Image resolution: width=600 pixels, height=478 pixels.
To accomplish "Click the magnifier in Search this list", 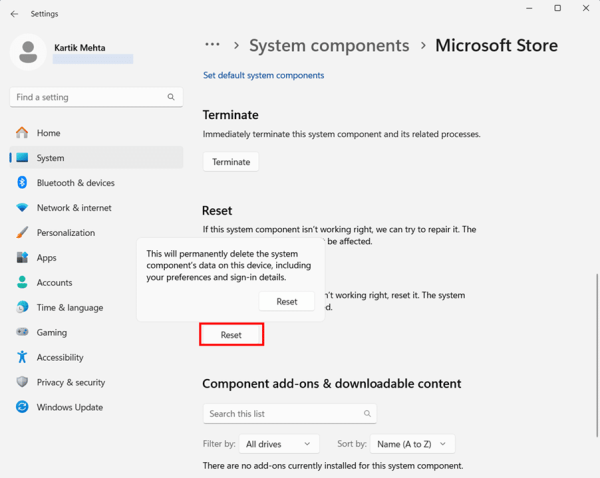I will [367, 414].
